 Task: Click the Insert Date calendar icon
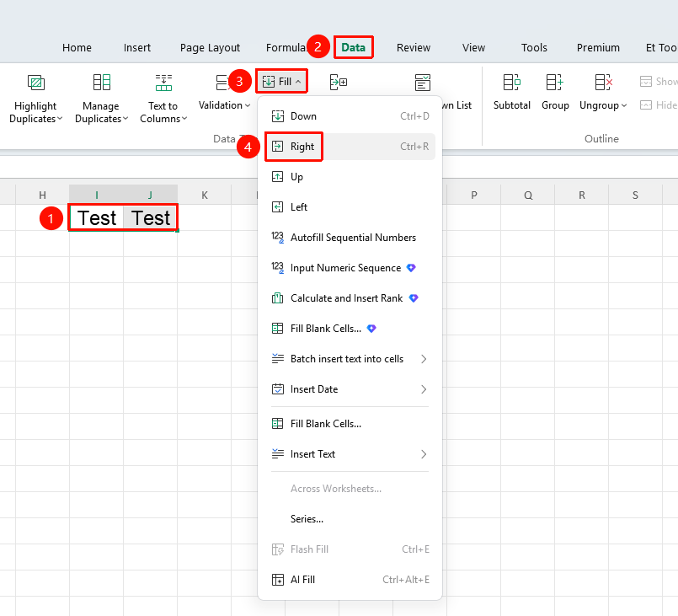[278, 388]
